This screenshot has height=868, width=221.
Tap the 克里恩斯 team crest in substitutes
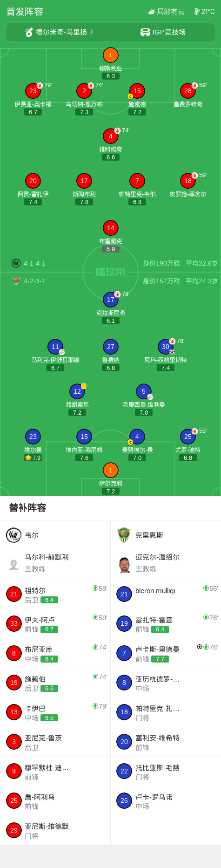pos(124,535)
